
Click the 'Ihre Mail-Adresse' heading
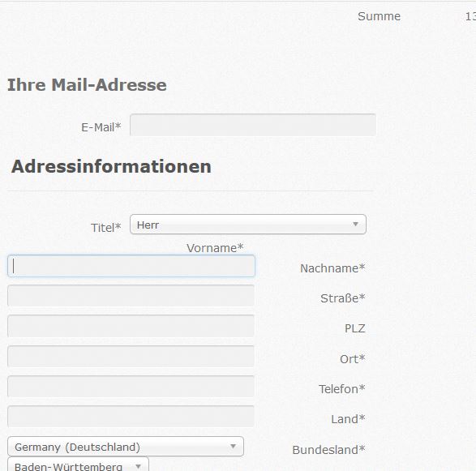click(87, 84)
